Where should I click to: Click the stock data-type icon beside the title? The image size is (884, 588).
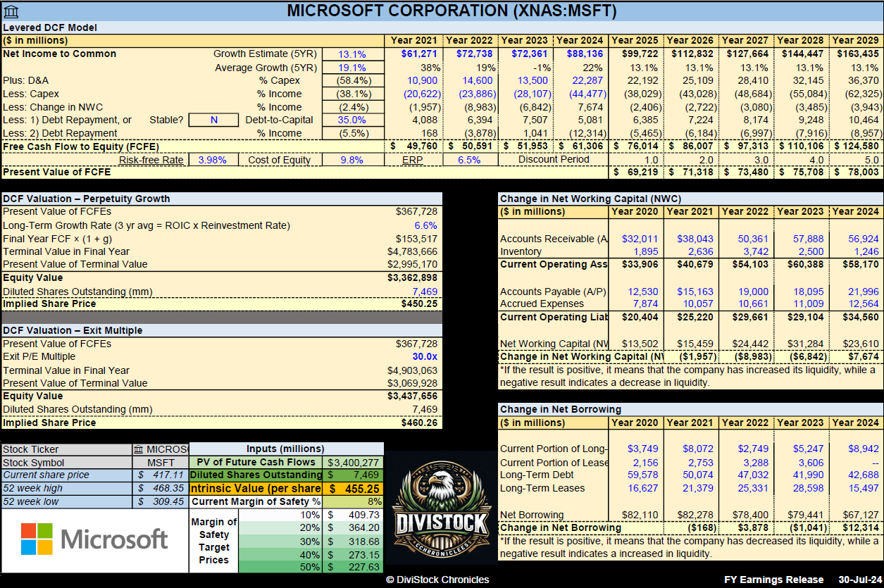pos(11,11)
